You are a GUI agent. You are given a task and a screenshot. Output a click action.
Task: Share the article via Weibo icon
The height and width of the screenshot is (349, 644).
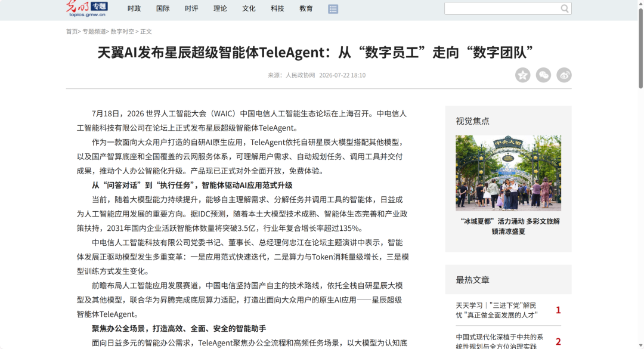click(x=564, y=75)
